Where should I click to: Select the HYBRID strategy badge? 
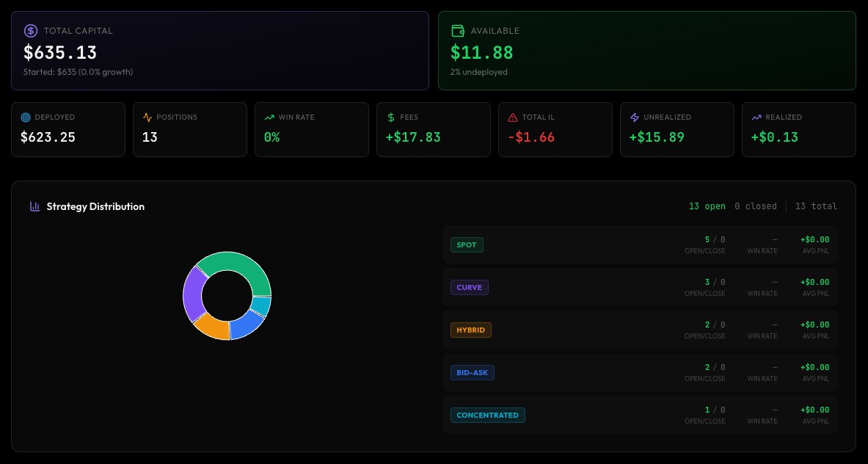click(x=470, y=330)
